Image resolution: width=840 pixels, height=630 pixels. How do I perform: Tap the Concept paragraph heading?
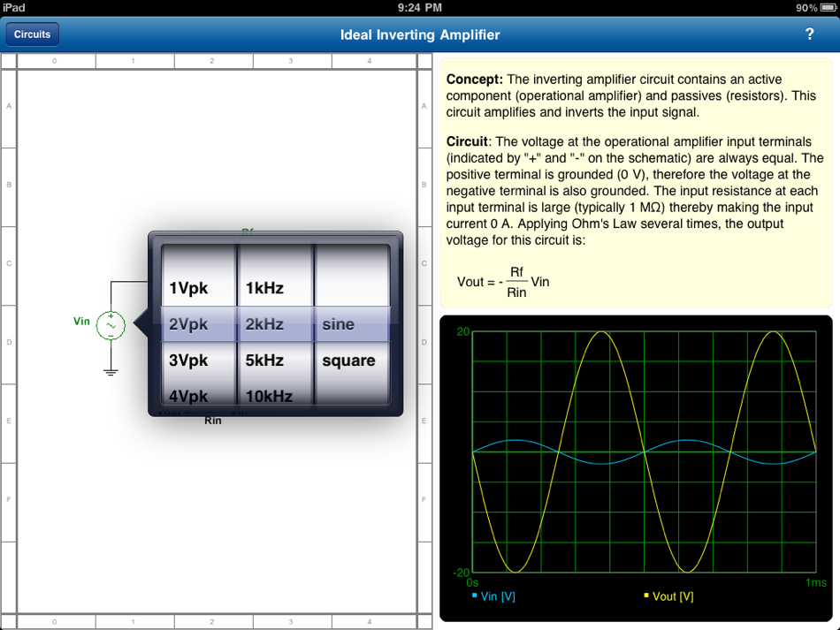[x=475, y=80]
